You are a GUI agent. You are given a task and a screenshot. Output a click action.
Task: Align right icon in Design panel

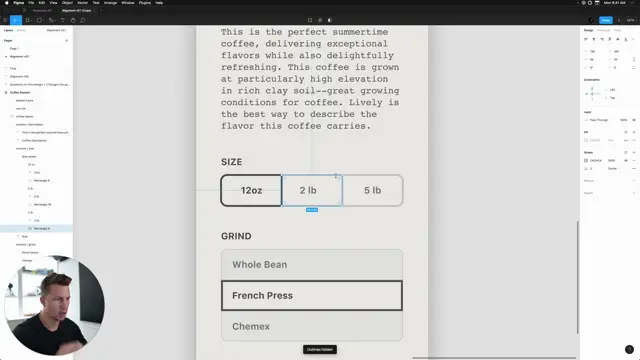click(602, 39)
